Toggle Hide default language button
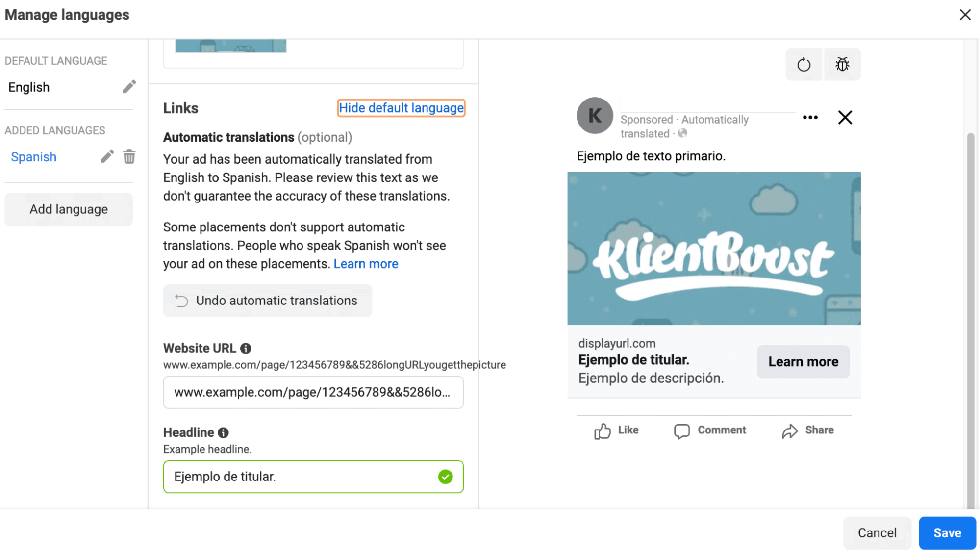 401,108
